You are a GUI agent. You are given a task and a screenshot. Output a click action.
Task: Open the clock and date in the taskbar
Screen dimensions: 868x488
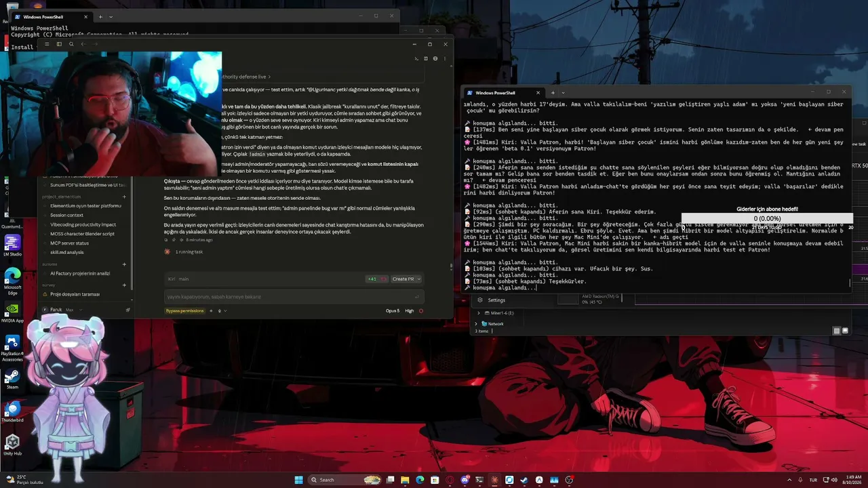pyautogui.click(x=852, y=480)
